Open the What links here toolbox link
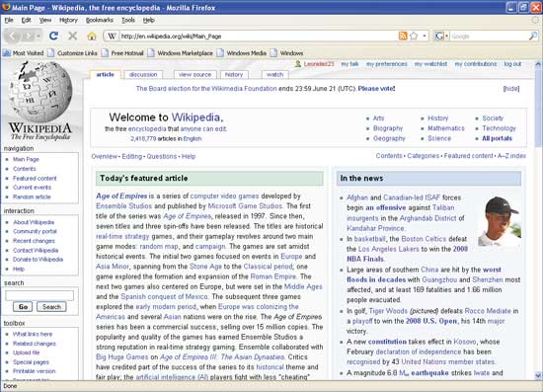 (33, 334)
